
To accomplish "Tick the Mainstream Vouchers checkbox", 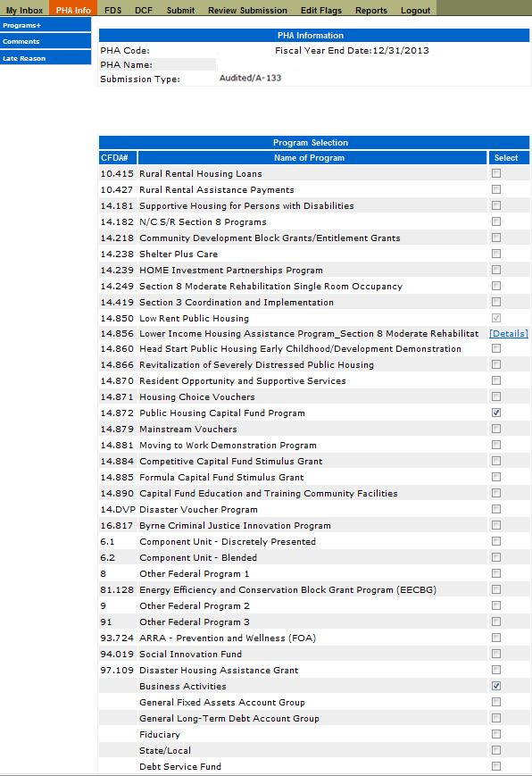I will point(496,429).
